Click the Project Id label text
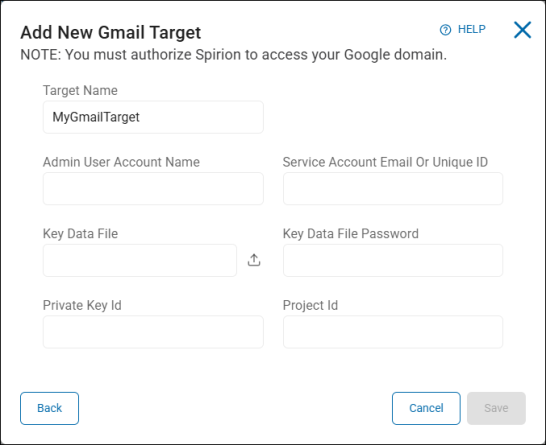 coord(310,305)
